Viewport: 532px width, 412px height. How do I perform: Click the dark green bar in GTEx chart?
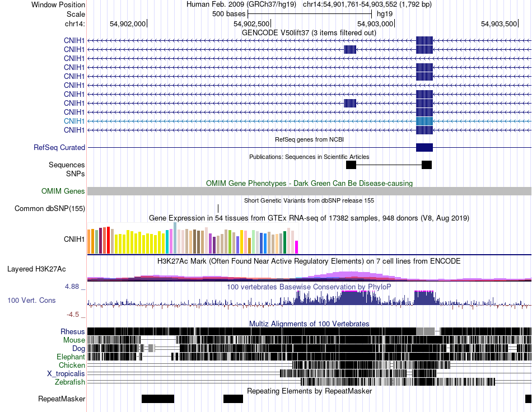[284, 242]
